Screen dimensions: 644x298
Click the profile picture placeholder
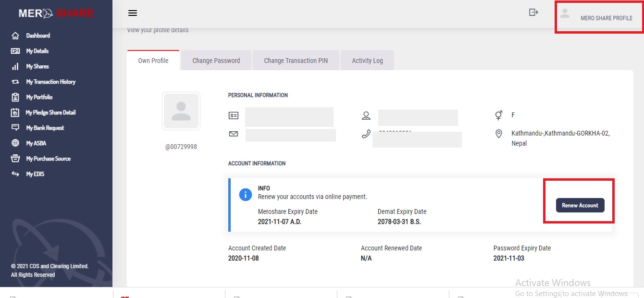(x=181, y=111)
